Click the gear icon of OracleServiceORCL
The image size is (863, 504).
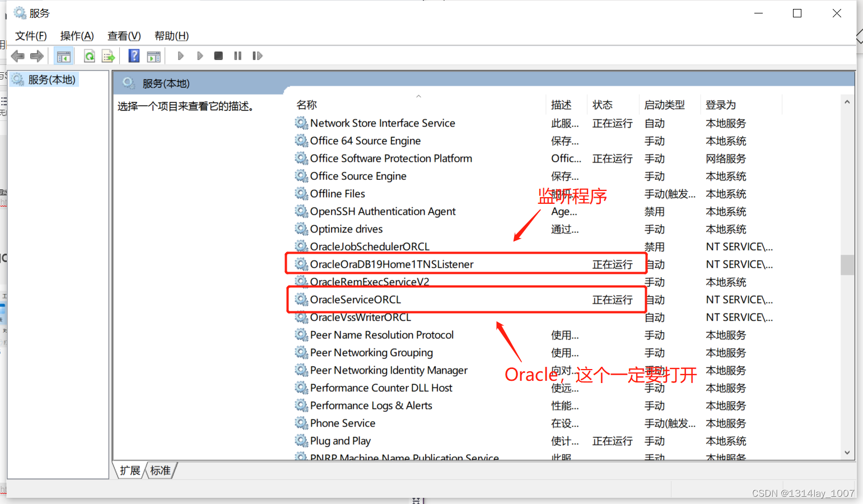(x=302, y=299)
